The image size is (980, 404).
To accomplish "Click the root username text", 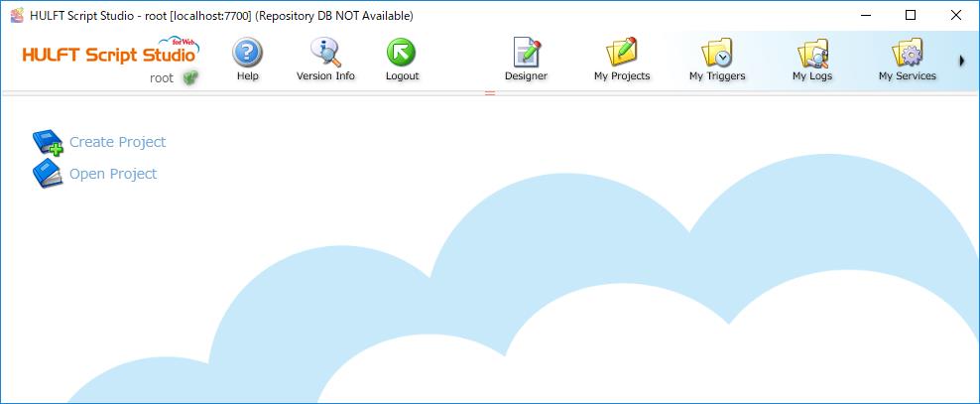I will tap(162, 78).
